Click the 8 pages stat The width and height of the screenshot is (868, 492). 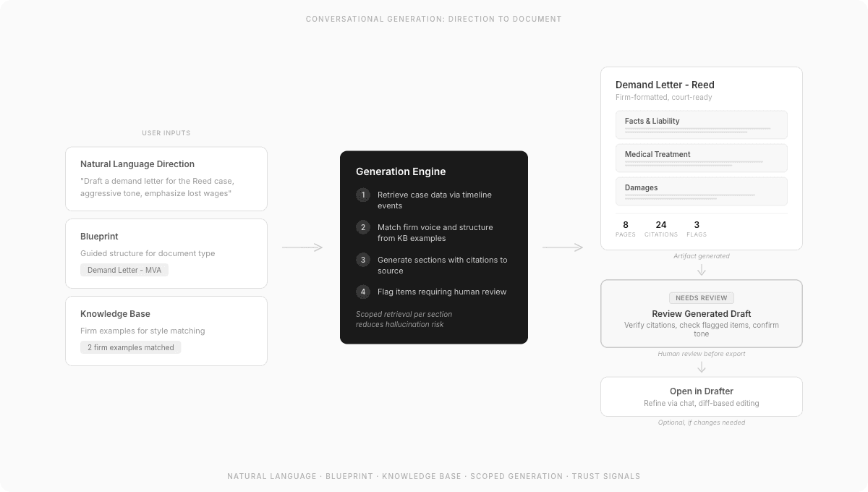(x=626, y=229)
